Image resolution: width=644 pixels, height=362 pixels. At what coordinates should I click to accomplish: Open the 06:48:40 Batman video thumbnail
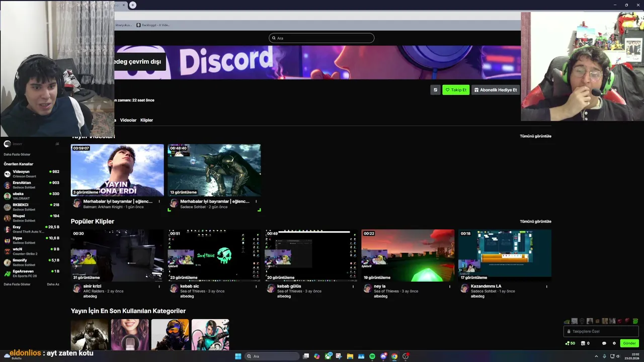coord(214,170)
